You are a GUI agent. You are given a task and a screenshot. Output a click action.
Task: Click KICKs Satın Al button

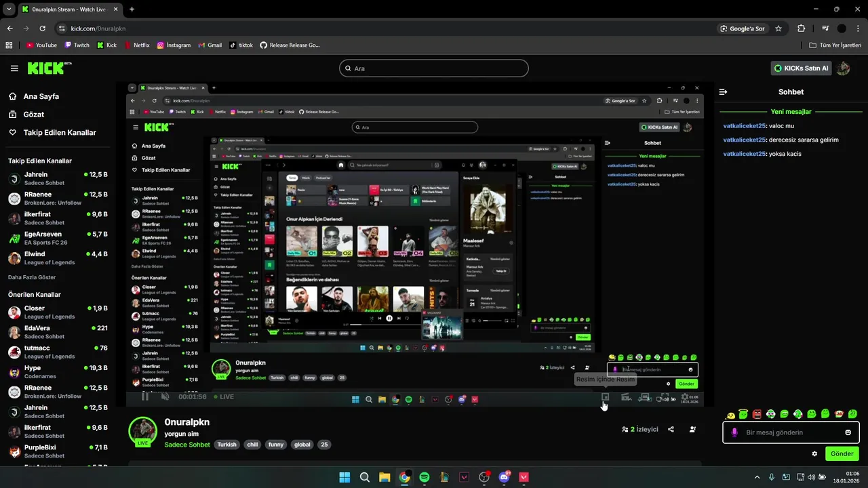tap(801, 68)
